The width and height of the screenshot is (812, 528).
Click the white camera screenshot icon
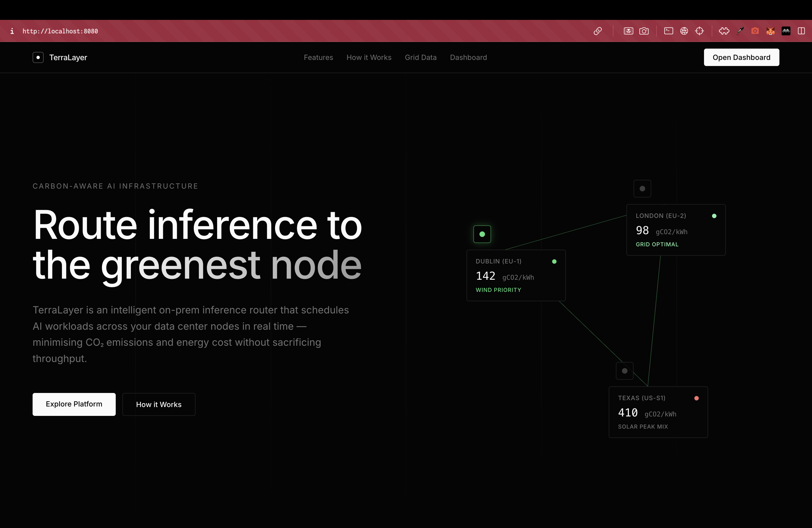644,31
